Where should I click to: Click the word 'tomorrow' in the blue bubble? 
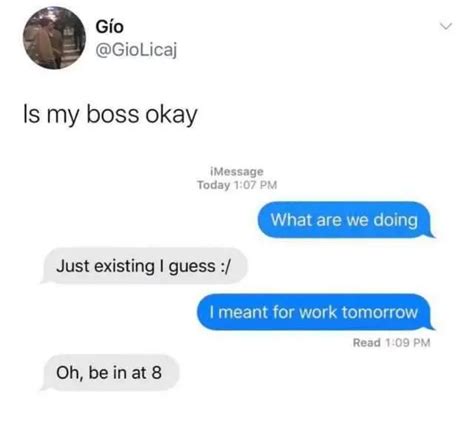click(x=379, y=312)
